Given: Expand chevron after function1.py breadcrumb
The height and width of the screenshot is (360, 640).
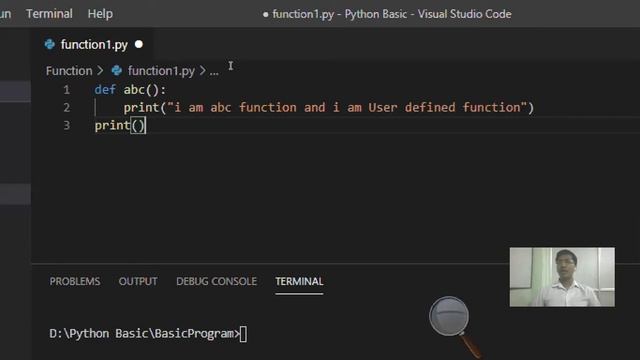Looking at the screenshot, I should [x=202, y=71].
